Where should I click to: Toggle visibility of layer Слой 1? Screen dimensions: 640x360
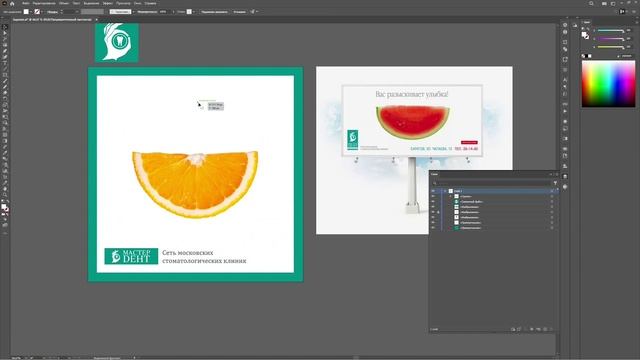pyautogui.click(x=433, y=191)
